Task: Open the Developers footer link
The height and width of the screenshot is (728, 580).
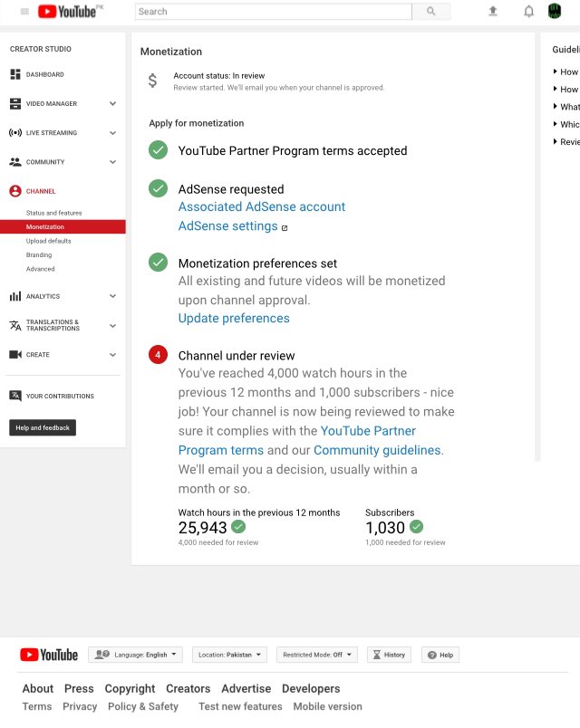Action: click(311, 689)
